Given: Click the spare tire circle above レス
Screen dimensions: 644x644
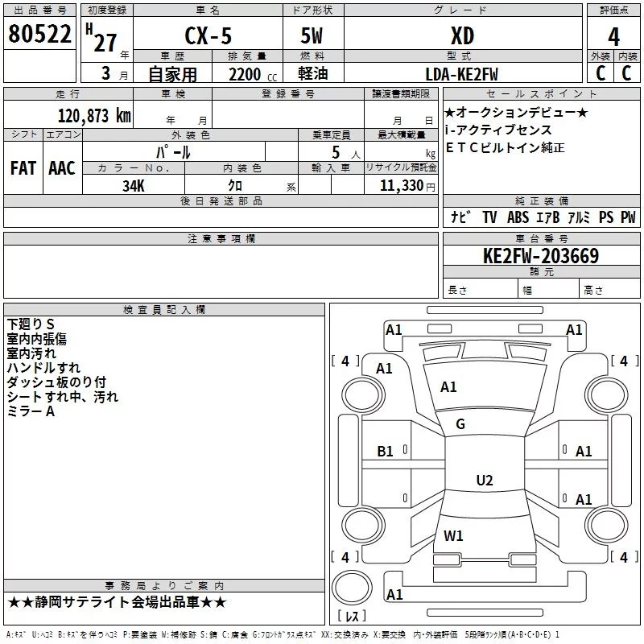Looking at the screenshot, I should (x=352, y=588).
